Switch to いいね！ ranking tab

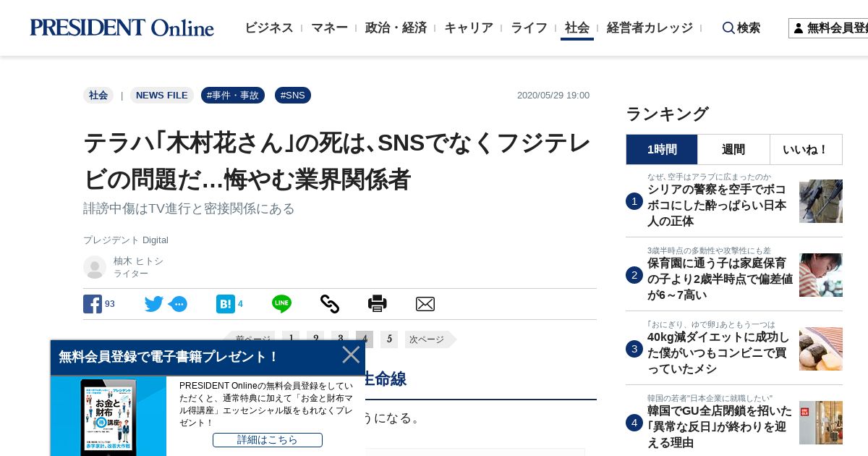[x=806, y=149]
